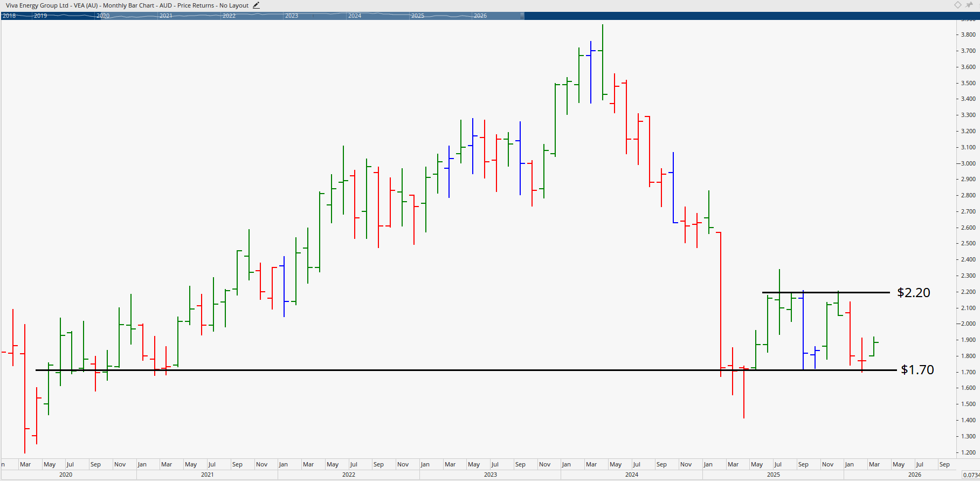Select the long horizontal support line at $1.70

tap(466, 370)
